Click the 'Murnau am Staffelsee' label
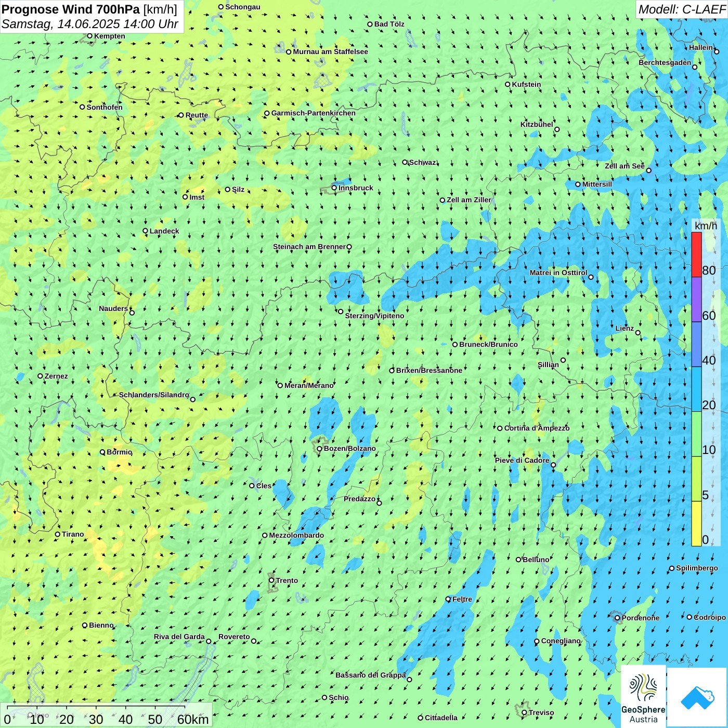The height and width of the screenshot is (728, 728). pyautogui.click(x=331, y=51)
